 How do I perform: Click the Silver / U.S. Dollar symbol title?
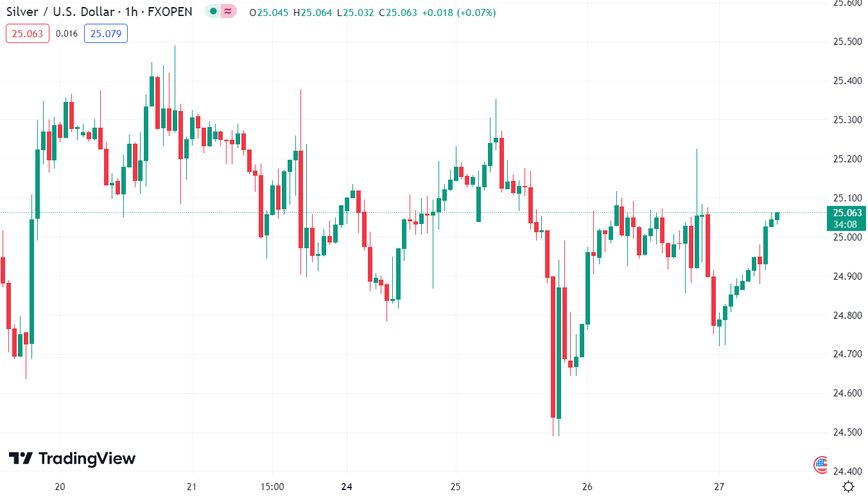click(x=99, y=12)
